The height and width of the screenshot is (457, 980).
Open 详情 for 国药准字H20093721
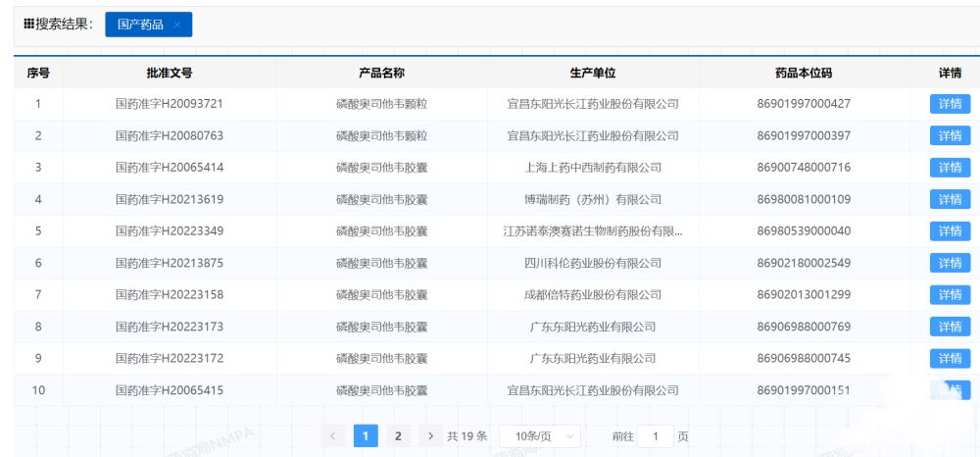(950, 104)
